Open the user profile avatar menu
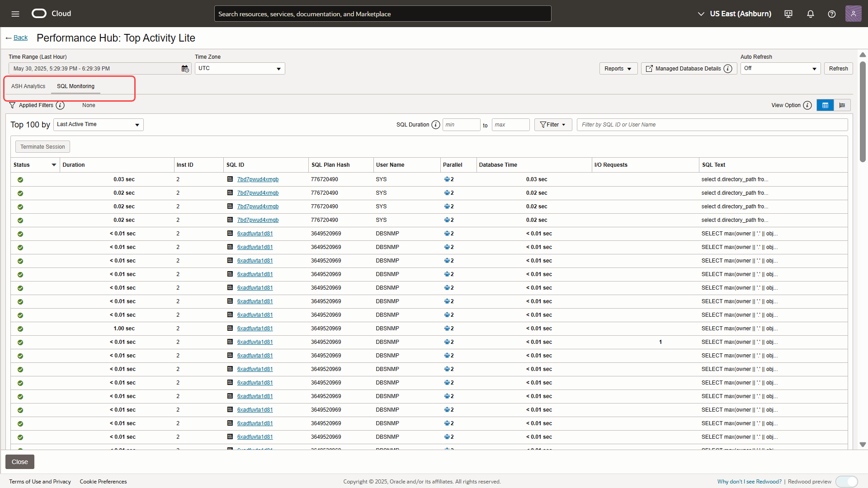The width and height of the screenshot is (868, 488). [x=853, y=14]
